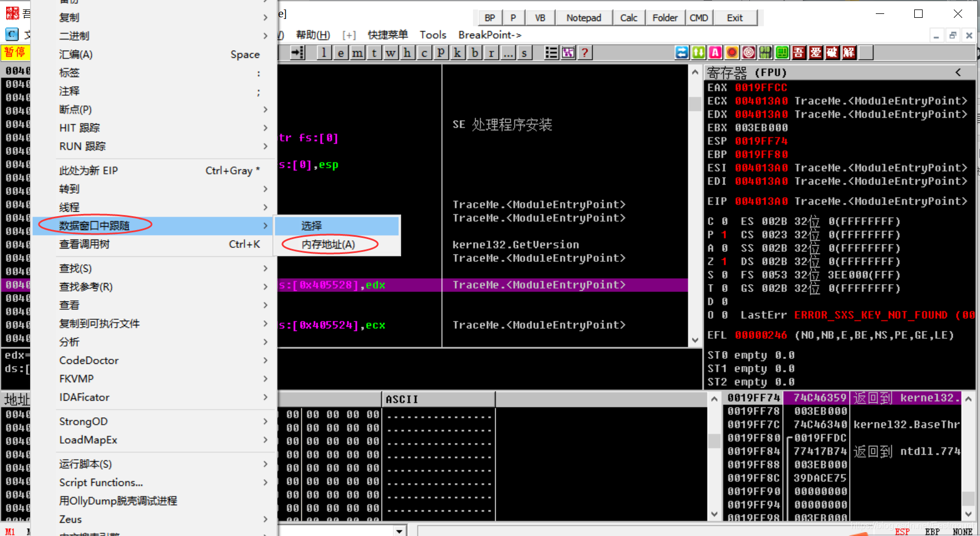Click the ASCII column header in dump
This screenshot has height=536, width=980.
point(438,399)
